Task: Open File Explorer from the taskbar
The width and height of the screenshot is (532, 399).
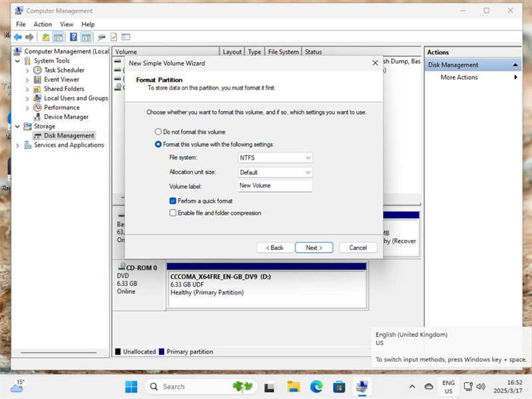Action: coord(293,386)
